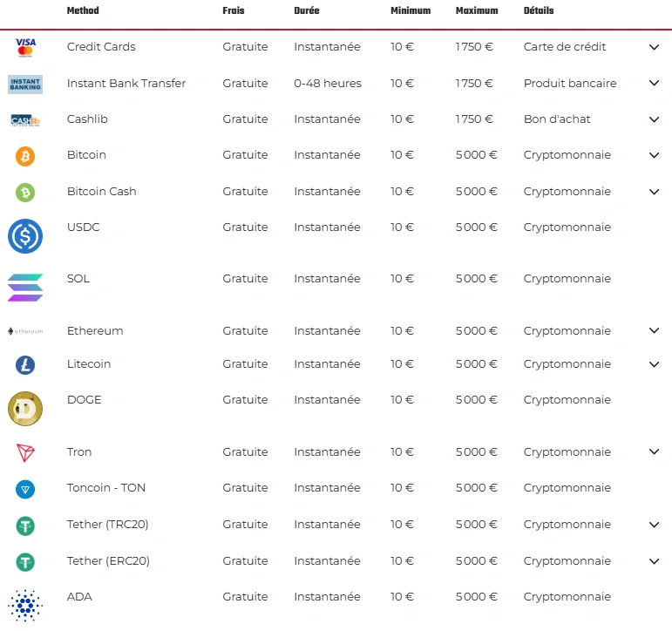Viewport: 672px width, 631px height.
Task: Click the blue USDC coin icon
Action: click(25, 236)
